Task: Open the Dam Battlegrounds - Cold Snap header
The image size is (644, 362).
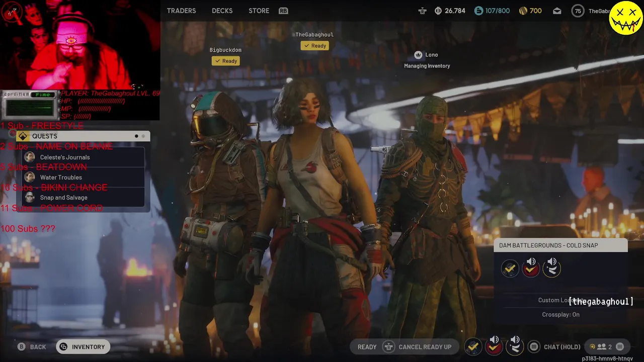Action: pyautogui.click(x=560, y=245)
